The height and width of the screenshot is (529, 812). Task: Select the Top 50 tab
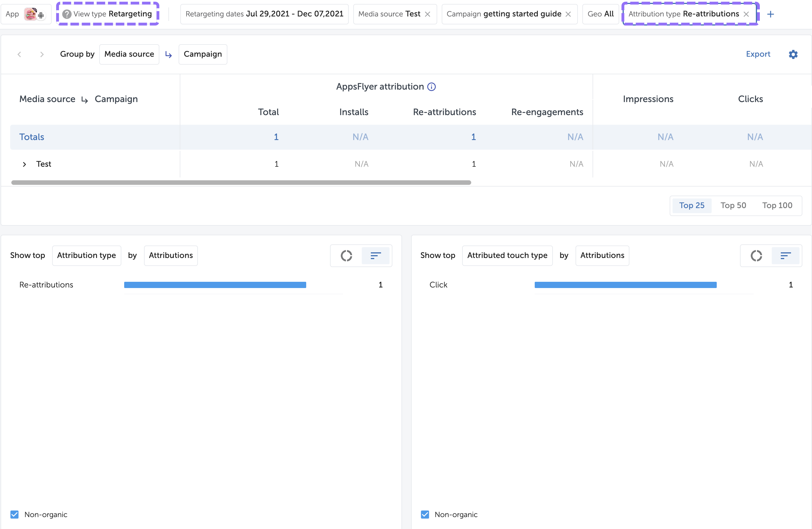tap(733, 205)
